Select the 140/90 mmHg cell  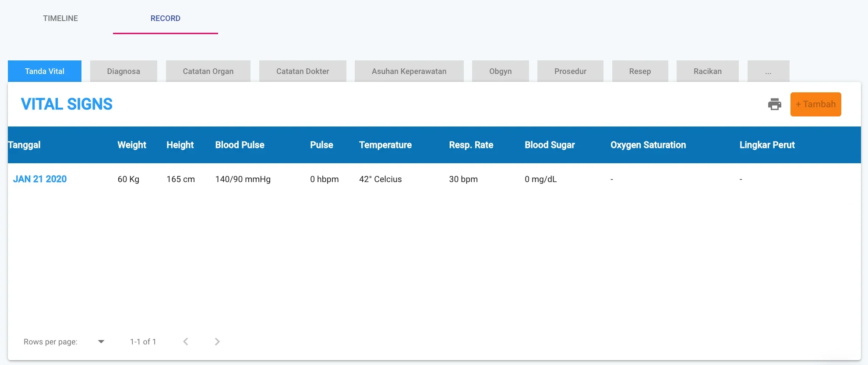(x=243, y=179)
